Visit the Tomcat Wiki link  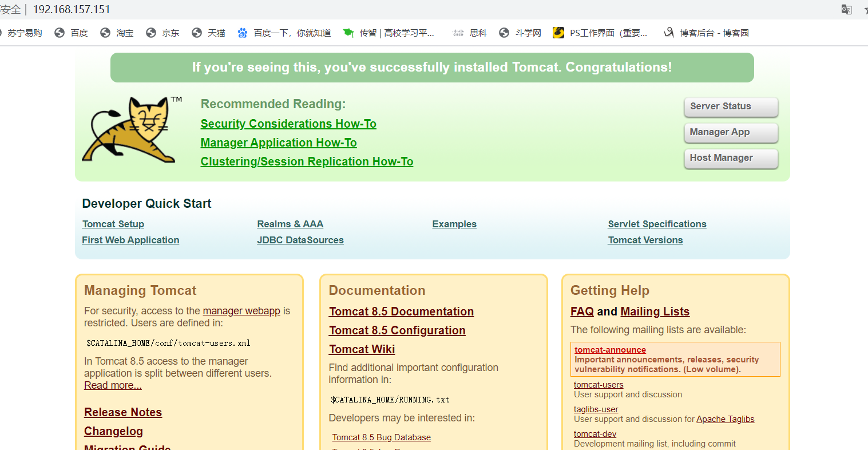[x=362, y=349]
